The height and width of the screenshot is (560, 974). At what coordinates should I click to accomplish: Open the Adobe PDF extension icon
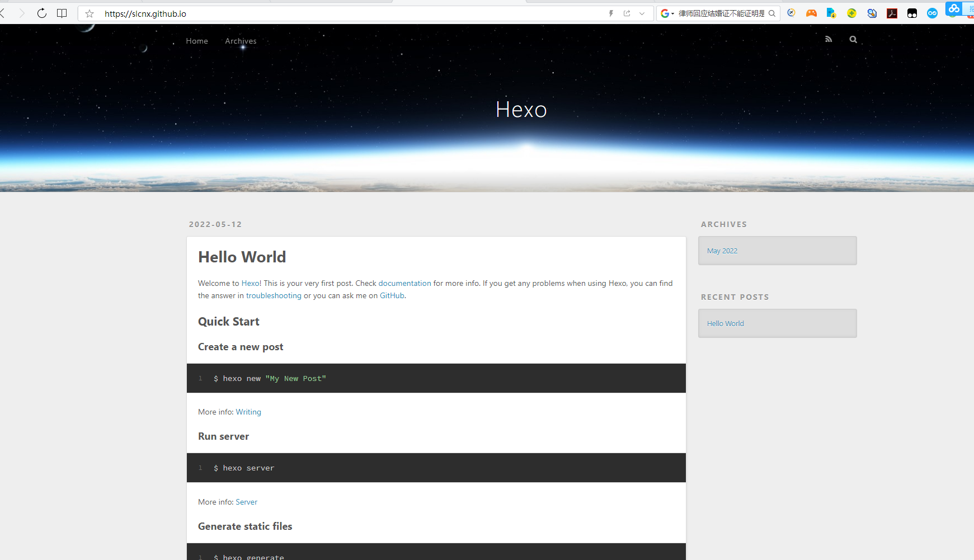coord(892,13)
